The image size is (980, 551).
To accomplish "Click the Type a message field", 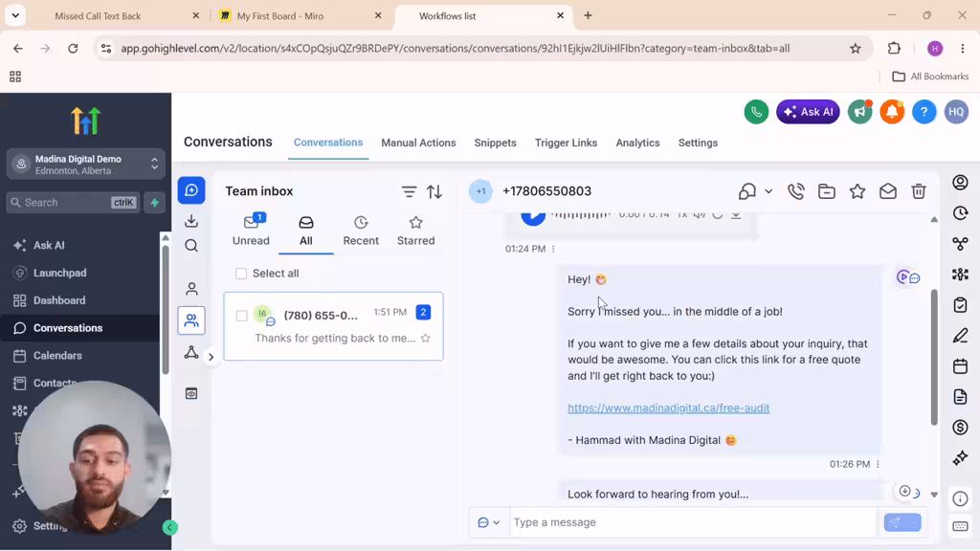I will click(x=694, y=522).
